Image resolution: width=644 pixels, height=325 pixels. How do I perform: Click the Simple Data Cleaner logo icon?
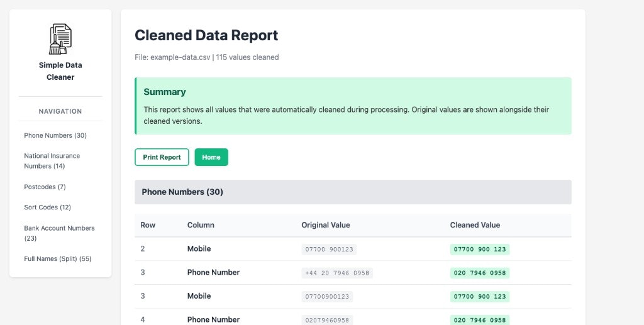pyautogui.click(x=60, y=39)
